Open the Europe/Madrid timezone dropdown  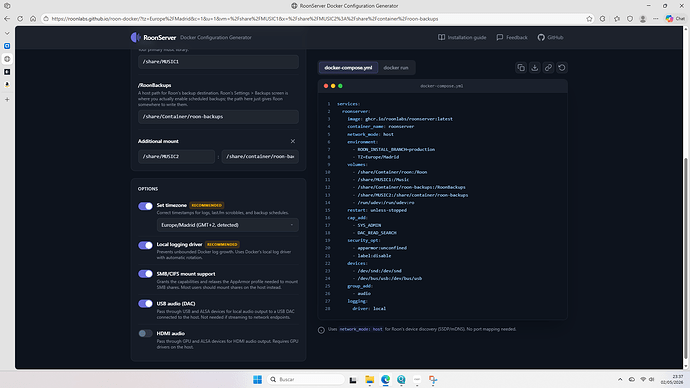[x=228, y=225]
